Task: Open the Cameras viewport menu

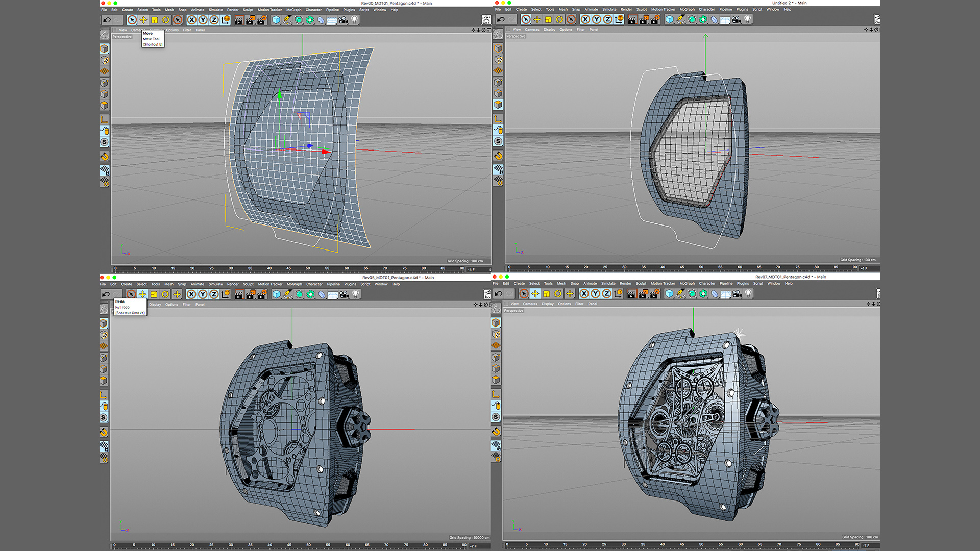Action: tap(137, 30)
